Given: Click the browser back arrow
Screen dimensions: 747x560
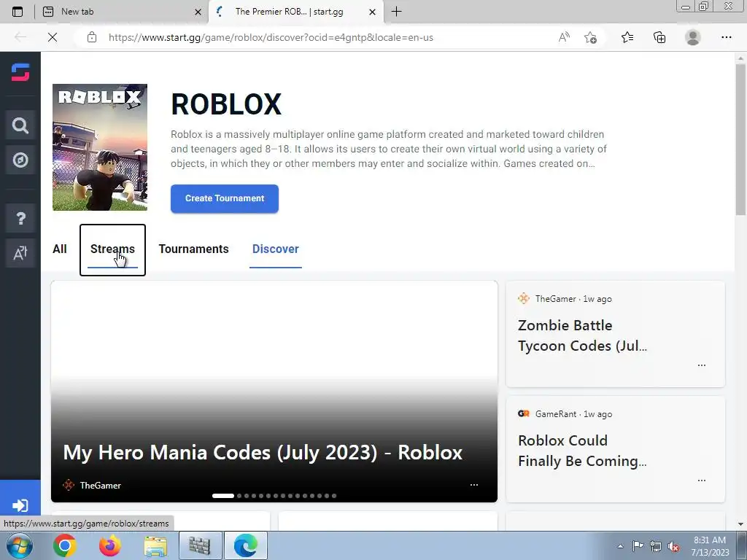Looking at the screenshot, I should (20, 37).
